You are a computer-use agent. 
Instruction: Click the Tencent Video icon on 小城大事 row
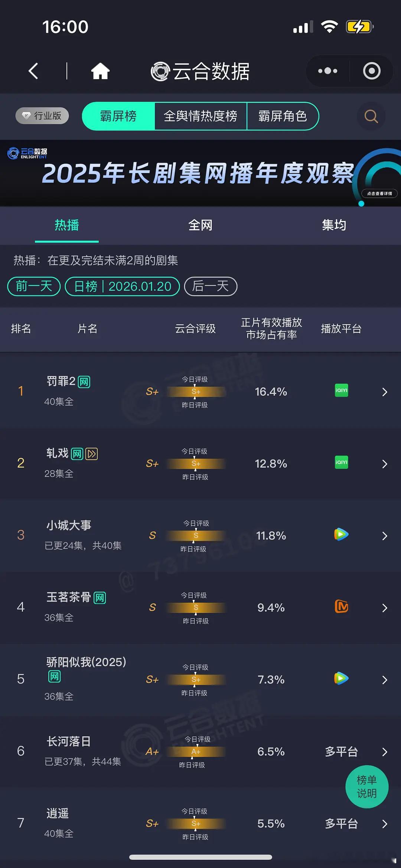pyautogui.click(x=341, y=535)
